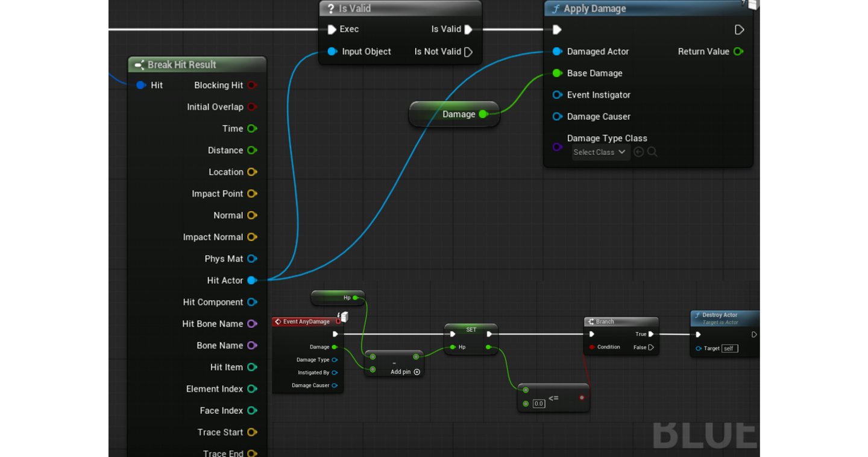Viewport: 868px width, 457px height.
Task: Click the Hit Bone Name output pin
Action: [x=252, y=324]
